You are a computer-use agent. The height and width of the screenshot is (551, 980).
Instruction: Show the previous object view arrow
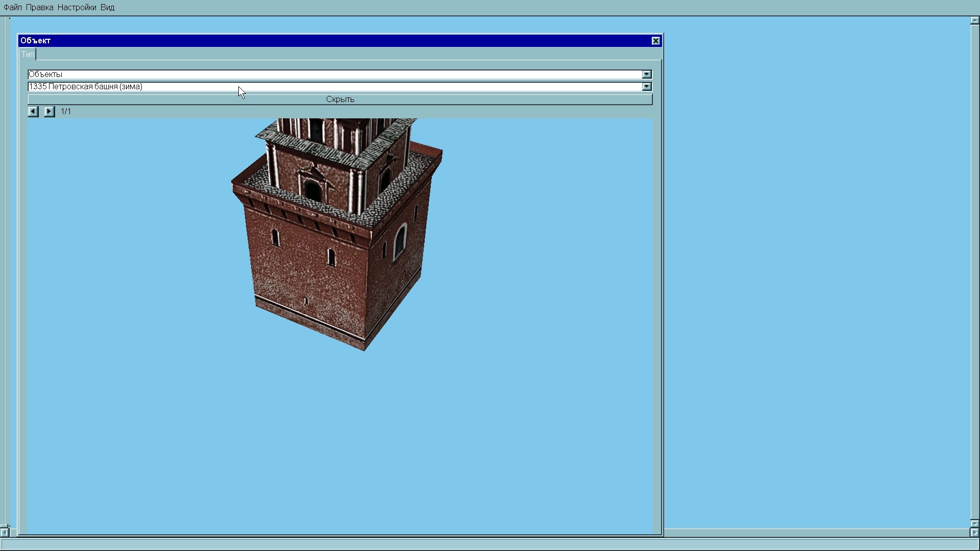click(33, 111)
